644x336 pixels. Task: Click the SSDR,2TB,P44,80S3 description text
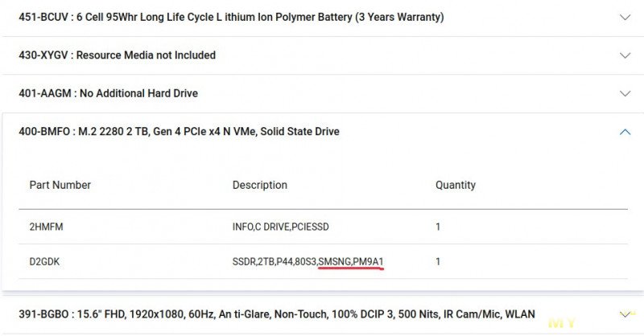pyautogui.click(x=275, y=261)
